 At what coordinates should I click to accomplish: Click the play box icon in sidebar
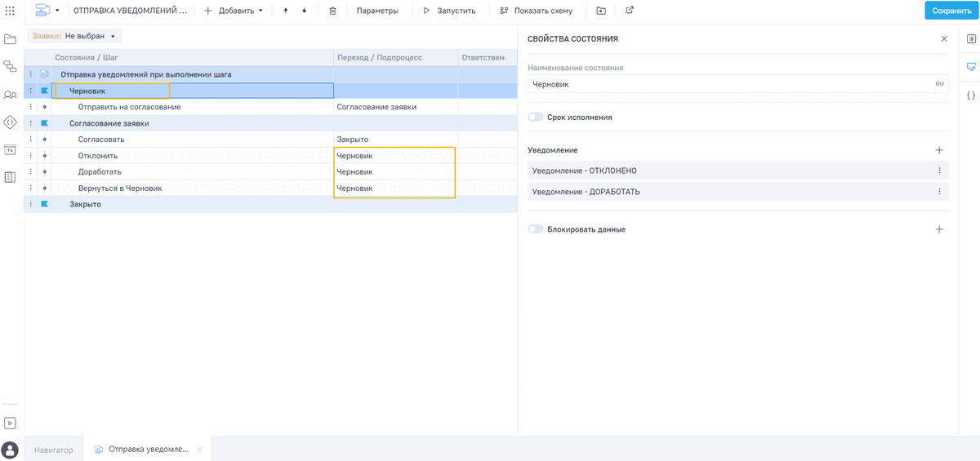coord(11,423)
